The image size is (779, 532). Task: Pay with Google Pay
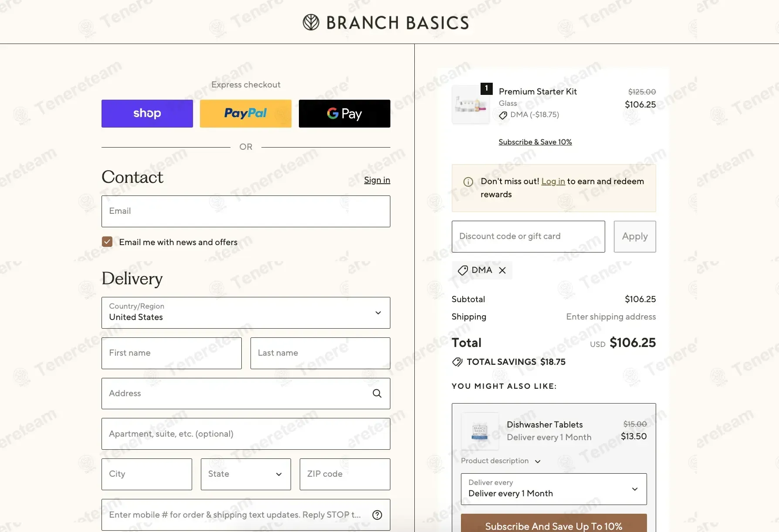click(x=344, y=114)
